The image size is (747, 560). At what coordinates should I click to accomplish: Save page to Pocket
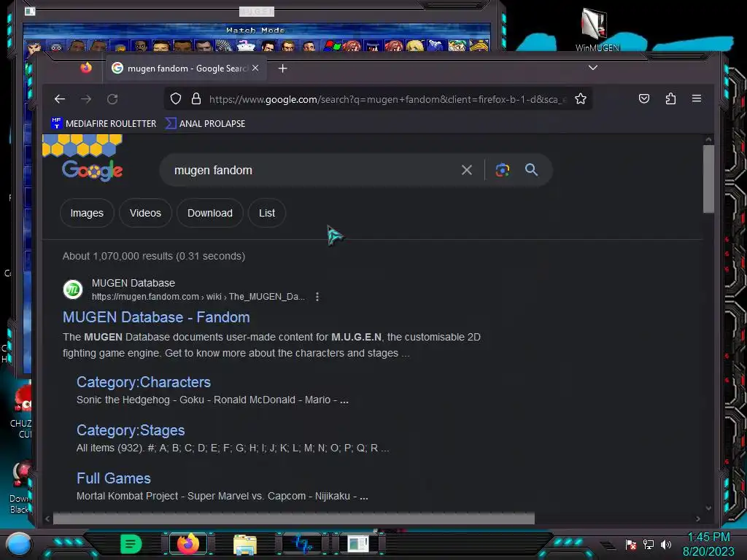pyautogui.click(x=644, y=98)
